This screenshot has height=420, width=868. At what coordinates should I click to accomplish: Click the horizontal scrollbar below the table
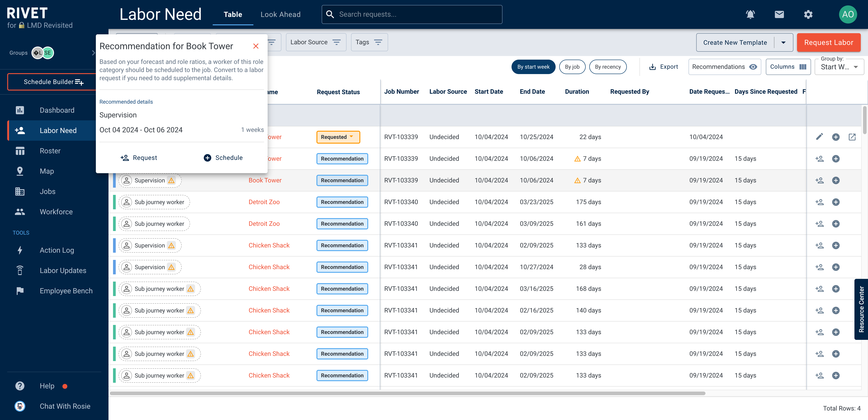407,393
